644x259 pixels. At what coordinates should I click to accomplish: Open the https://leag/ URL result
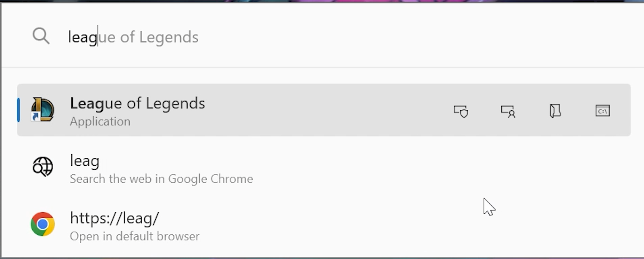pos(114,218)
